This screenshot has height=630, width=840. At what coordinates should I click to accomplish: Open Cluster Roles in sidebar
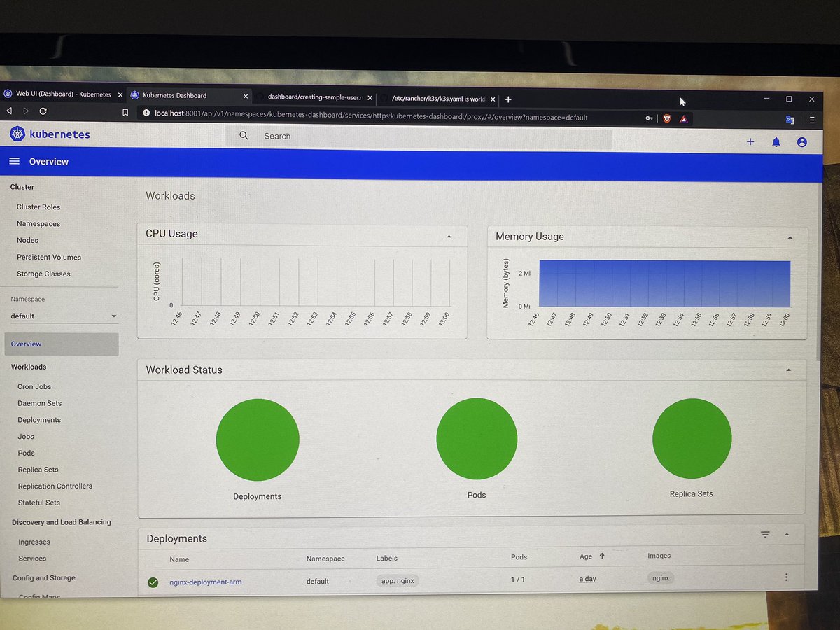(x=38, y=207)
